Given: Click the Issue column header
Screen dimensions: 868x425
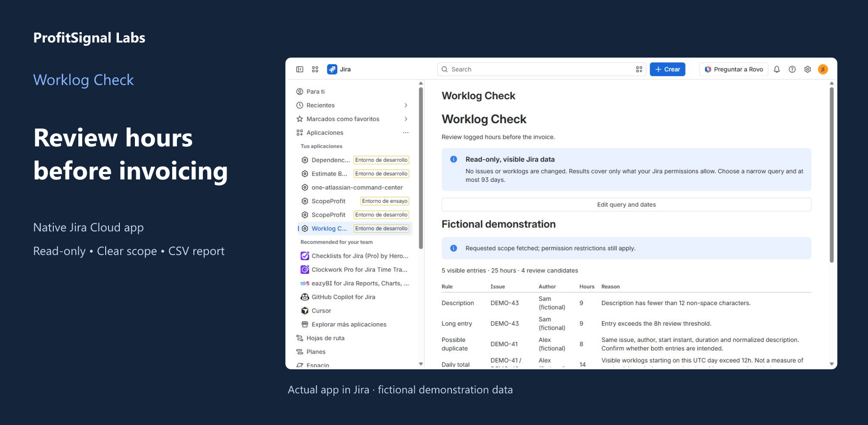Looking at the screenshot, I should point(498,287).
